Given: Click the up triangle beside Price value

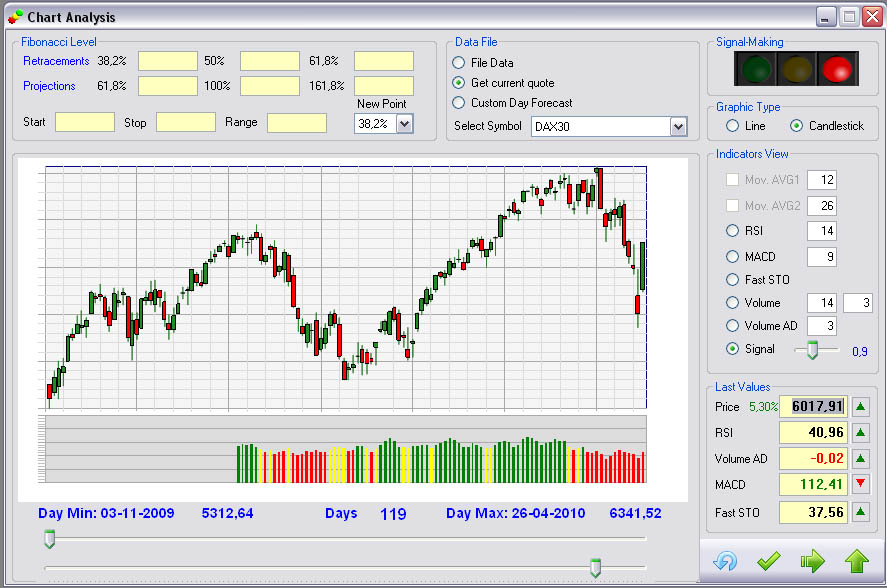Looking at the screenshot, I should tap(860, 406).
